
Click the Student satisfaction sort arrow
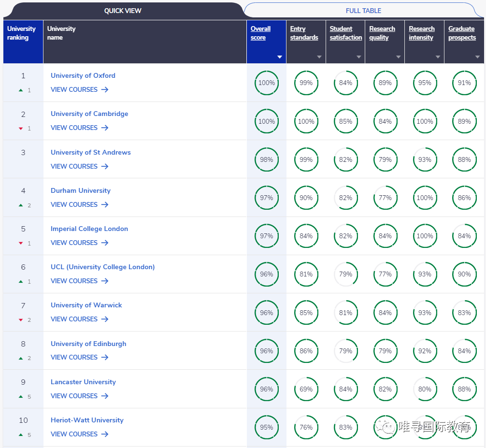[x=358, y=57]
